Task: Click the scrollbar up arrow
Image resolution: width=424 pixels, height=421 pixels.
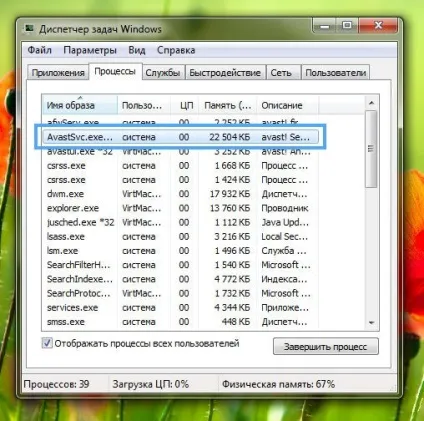Action: 371,103
